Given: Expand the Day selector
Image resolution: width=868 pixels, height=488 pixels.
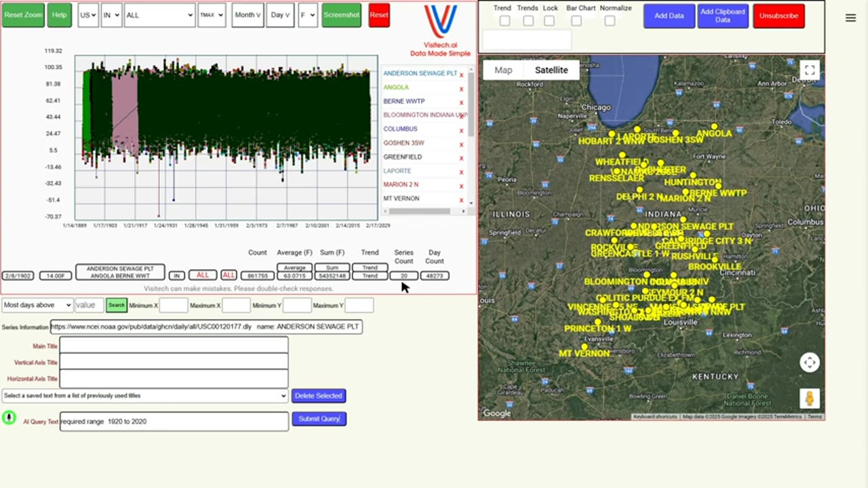Looking at the screenshot, I should point(280,15).
